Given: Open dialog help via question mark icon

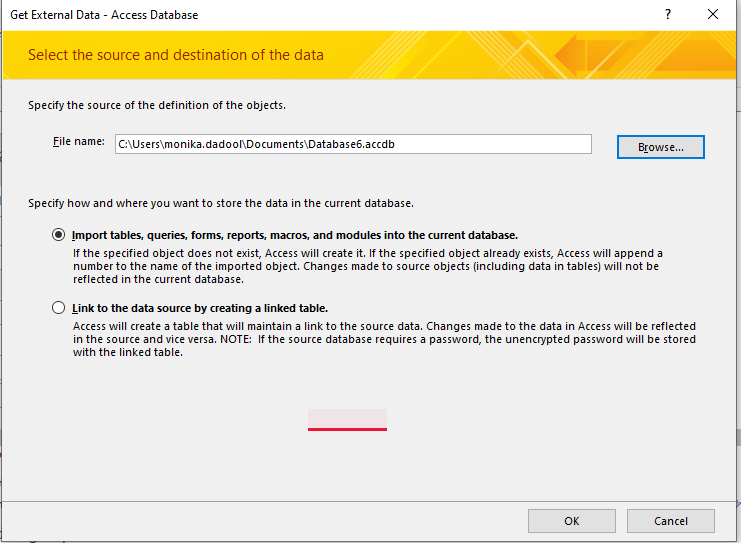Looking at the screenshot, I should coord(668,15).
